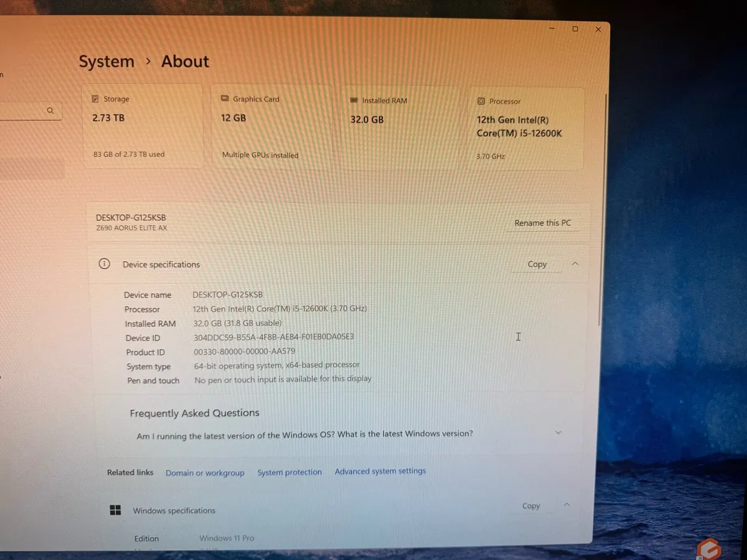
Task: Click the Multiple GPUs installed text
Action: coord(260,155)
